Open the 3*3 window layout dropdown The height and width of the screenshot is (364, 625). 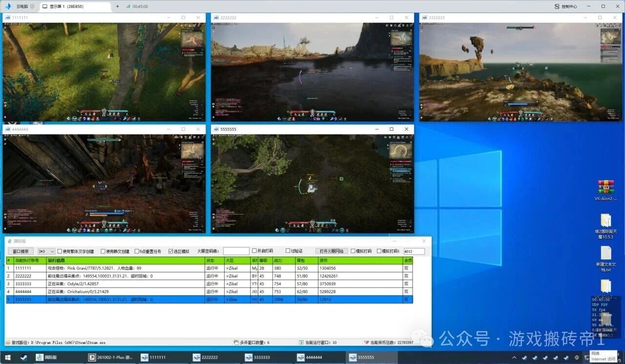click(46, 251)
